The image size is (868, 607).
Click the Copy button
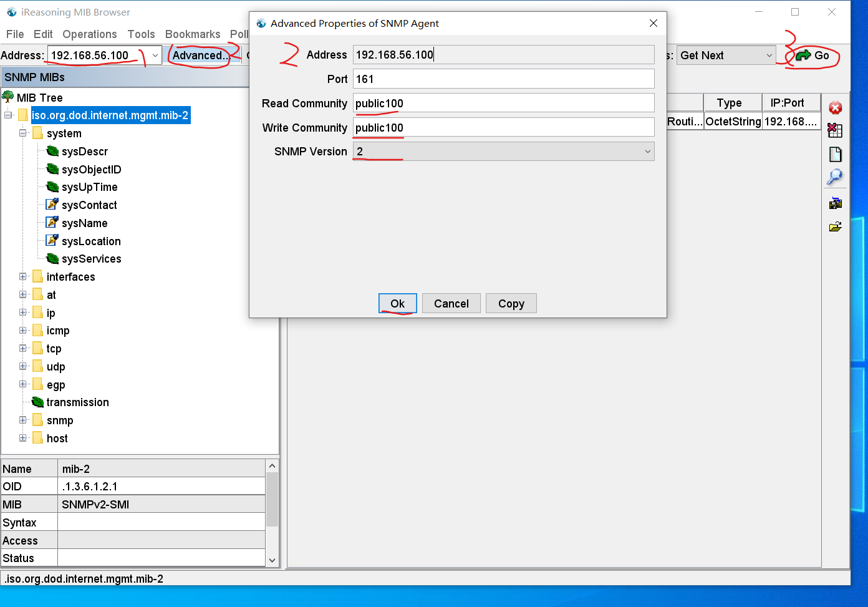pyautogui.click(x=511, y=303)
